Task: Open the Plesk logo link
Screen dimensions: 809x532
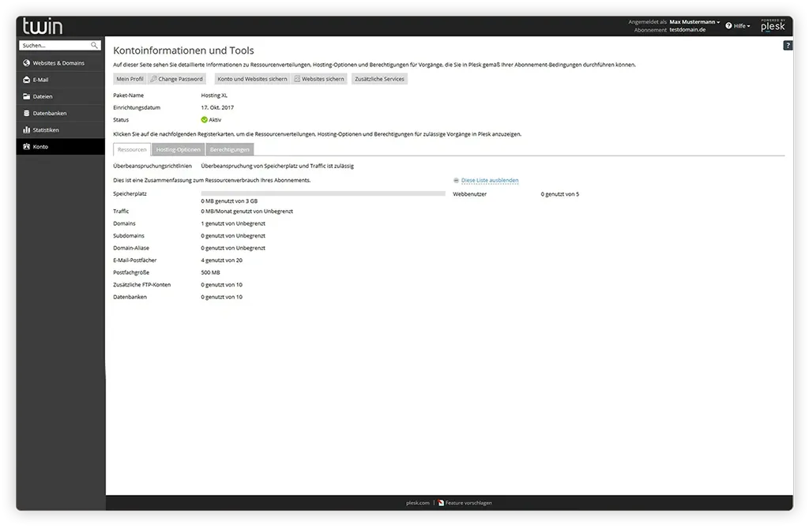Action: 773,26
